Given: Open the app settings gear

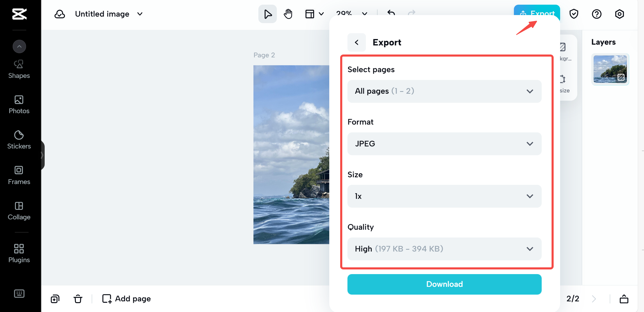Looking at the screenshot, I should (619, 14).
